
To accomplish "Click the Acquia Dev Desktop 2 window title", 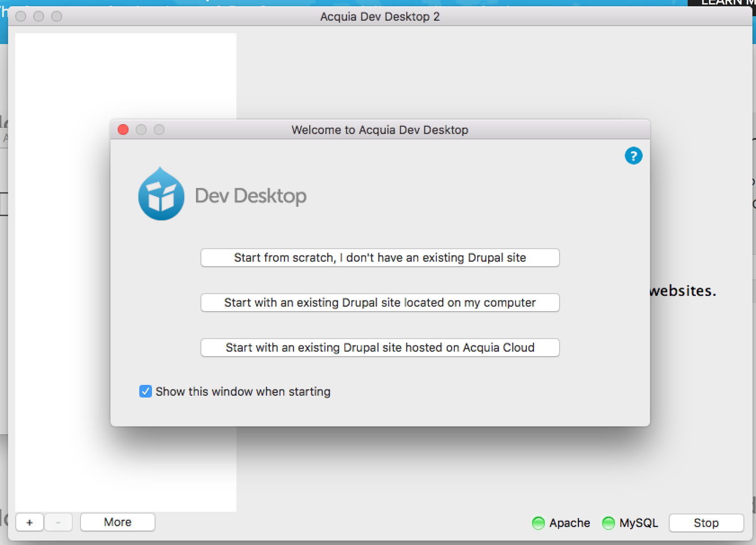I will 380,17.
